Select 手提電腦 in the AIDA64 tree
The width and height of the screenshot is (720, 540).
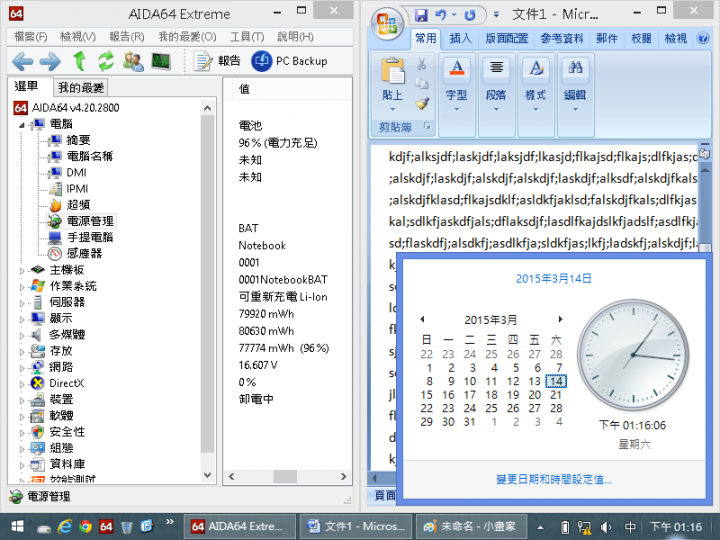(90, 237)
